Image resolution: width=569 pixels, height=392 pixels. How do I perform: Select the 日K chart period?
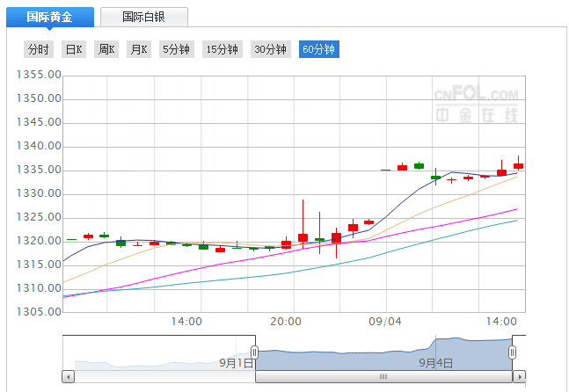(74, 49)
